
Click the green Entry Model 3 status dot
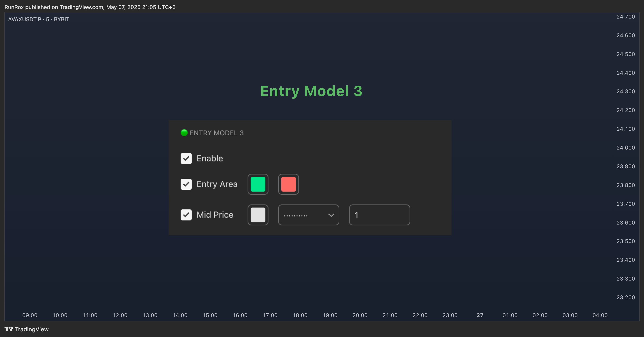[184, 133]
